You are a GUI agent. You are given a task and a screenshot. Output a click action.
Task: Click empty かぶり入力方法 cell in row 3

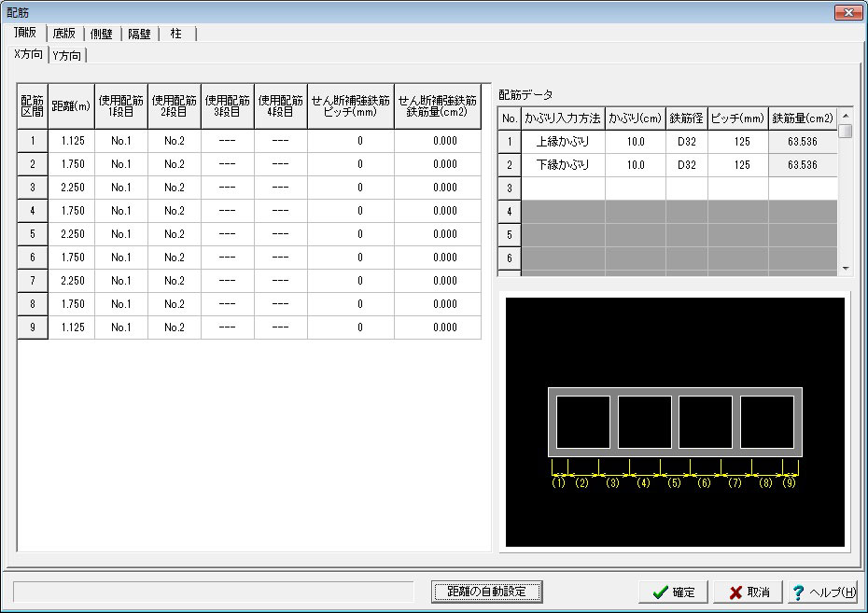pos(563,188)
